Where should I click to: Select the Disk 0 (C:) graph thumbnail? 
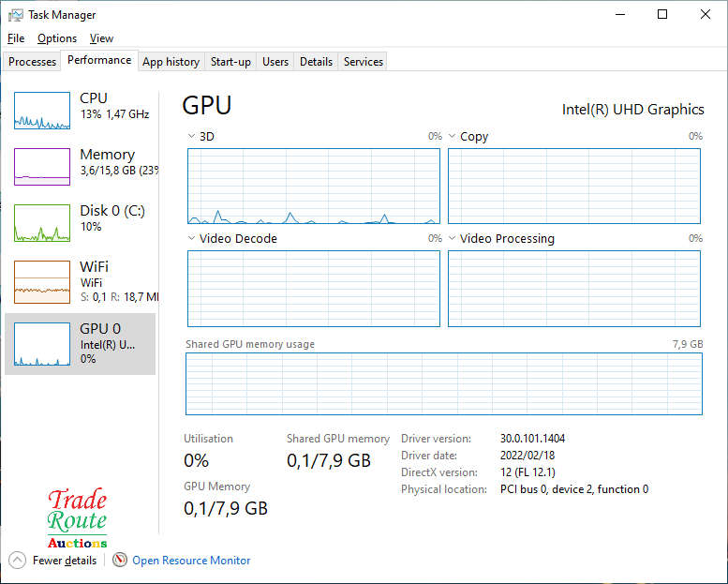(x=42, y=223)
